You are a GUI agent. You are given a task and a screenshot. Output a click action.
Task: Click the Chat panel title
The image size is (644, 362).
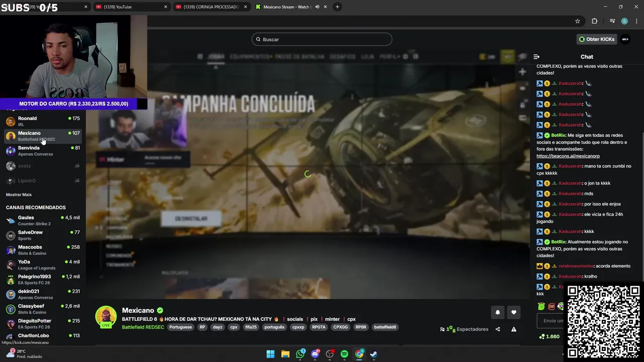click(x=587, y=57)
